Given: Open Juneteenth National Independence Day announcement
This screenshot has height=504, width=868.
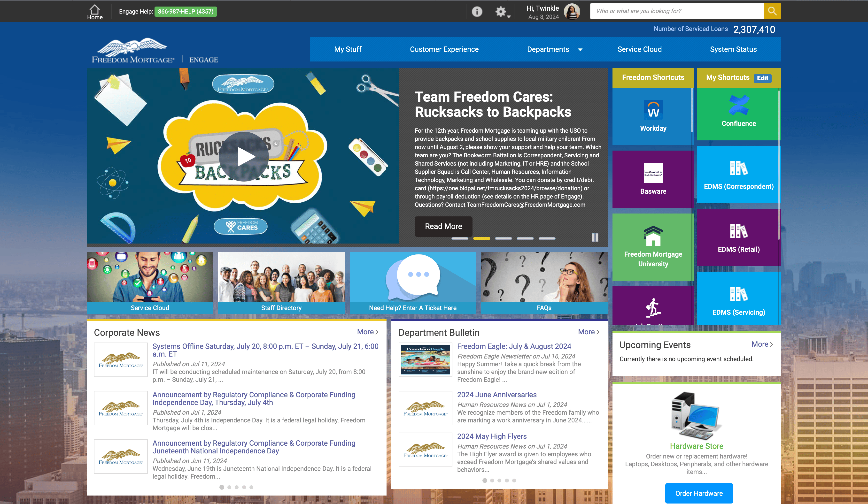Looking at the screenshot, I should 254,447.
